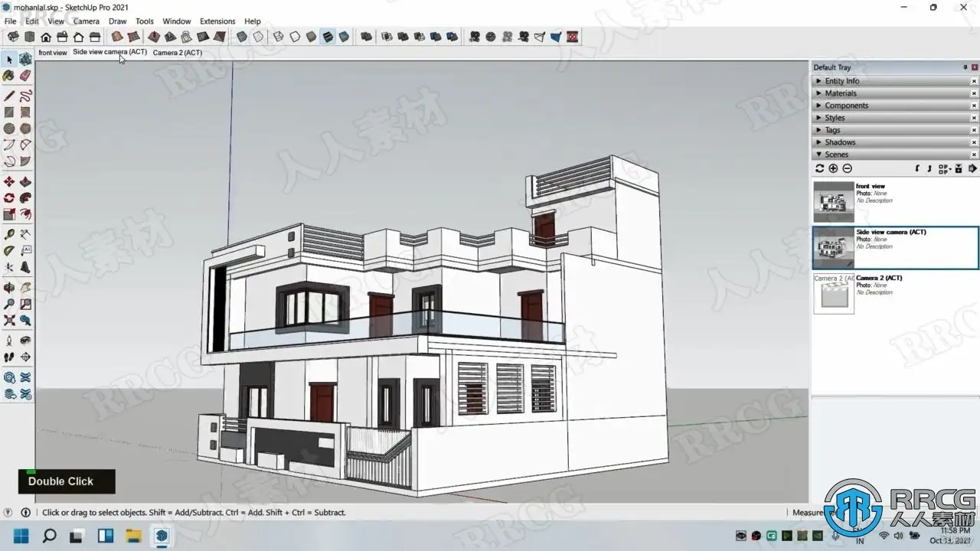This screenshot has width=980, height=551.
Task: Expand the Styles panel
Action: click(x=893, y=118)
